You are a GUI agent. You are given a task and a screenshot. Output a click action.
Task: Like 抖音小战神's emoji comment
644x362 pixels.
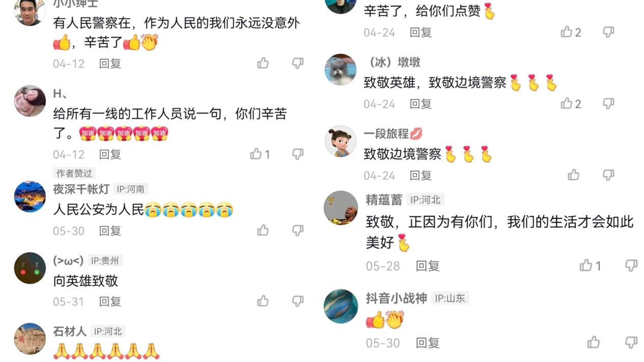pos(594,342)
